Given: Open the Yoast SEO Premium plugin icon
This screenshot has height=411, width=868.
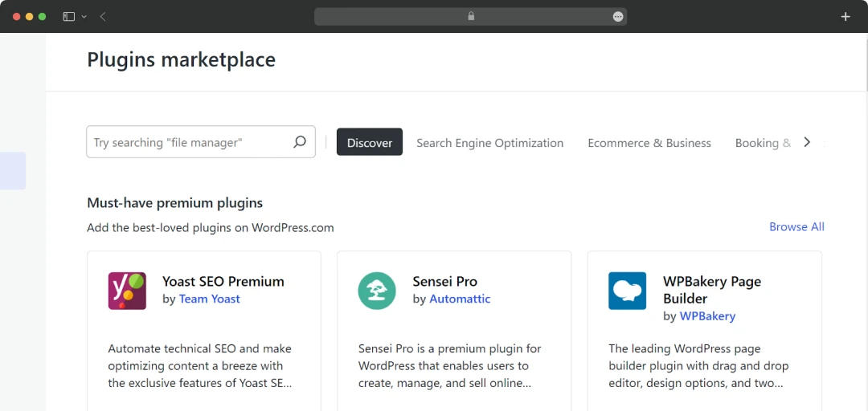Looking at the screenshot, I should click(127, 291).
